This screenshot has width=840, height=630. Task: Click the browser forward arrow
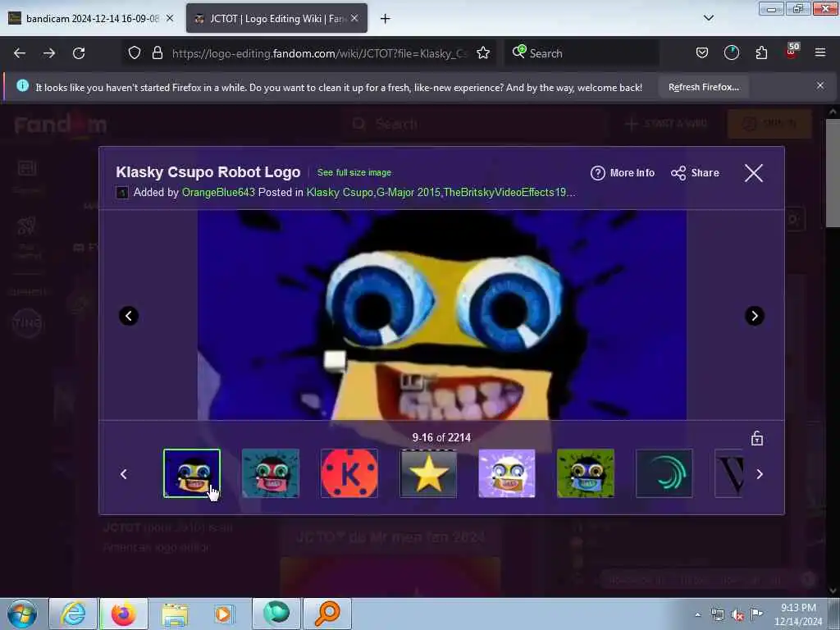point(49,53)
